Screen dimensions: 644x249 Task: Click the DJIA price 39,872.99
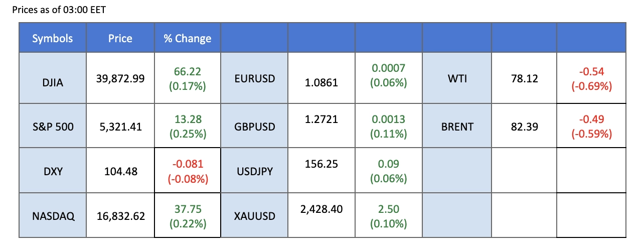point(120,79)
